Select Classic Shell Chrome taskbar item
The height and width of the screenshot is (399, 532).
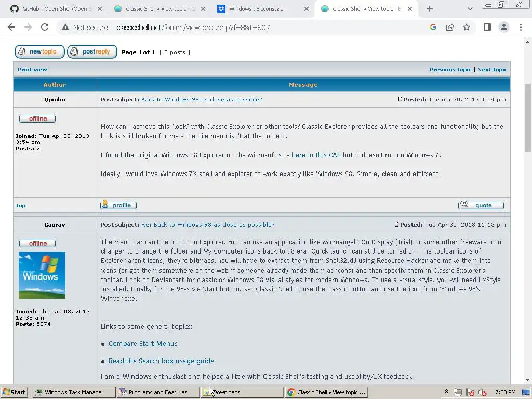pos(326,392)
